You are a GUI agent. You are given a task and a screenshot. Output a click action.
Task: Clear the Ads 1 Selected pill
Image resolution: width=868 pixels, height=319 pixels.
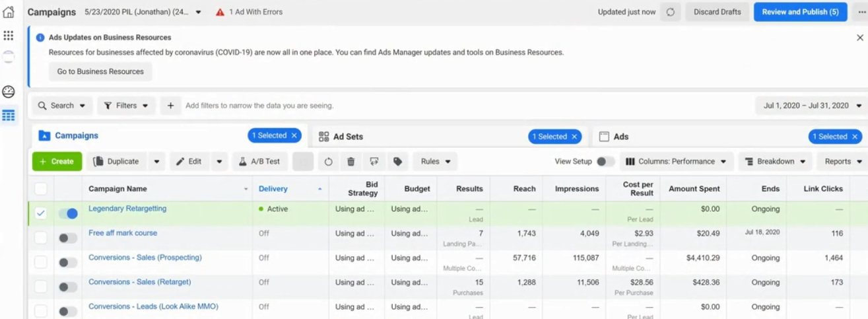coord(855,137)
